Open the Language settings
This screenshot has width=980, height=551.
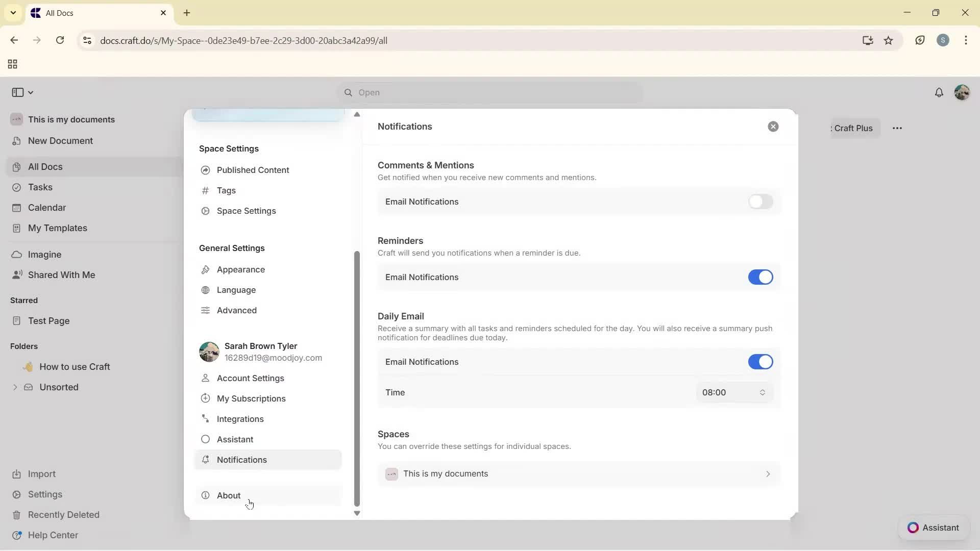[236, 290]
